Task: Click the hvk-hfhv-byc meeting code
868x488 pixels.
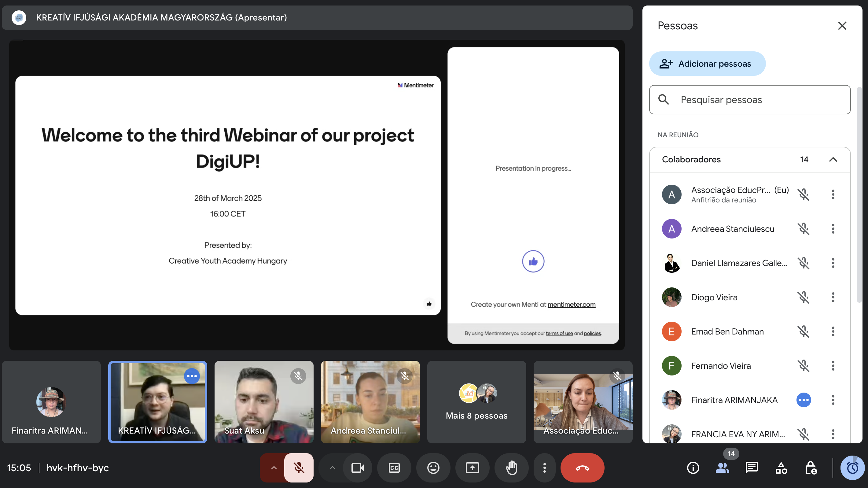Action: (78, 468)
